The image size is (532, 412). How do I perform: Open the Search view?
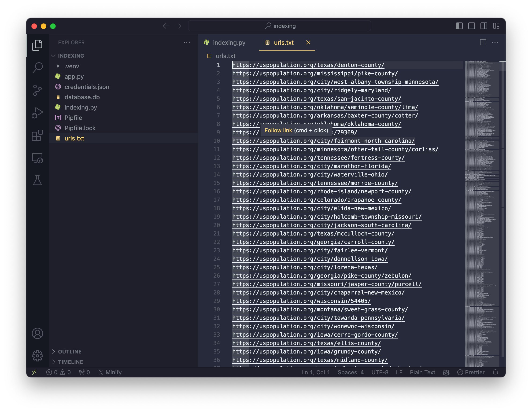37,68
